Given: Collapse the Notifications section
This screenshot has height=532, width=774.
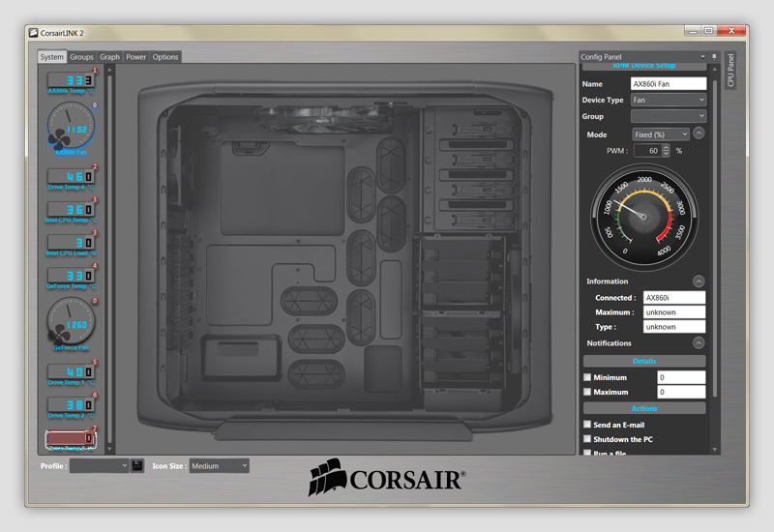Looking at the screenshot, I should 699,343.
